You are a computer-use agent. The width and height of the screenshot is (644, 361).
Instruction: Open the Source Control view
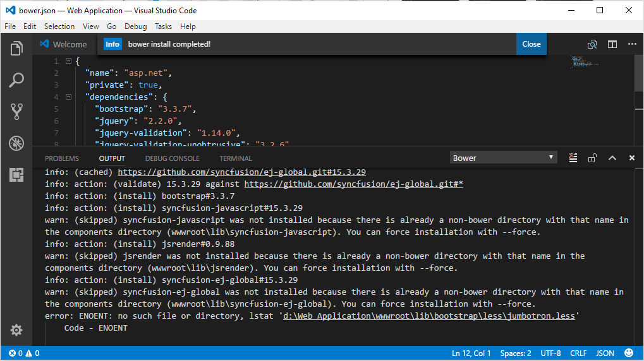coord(16,112)
